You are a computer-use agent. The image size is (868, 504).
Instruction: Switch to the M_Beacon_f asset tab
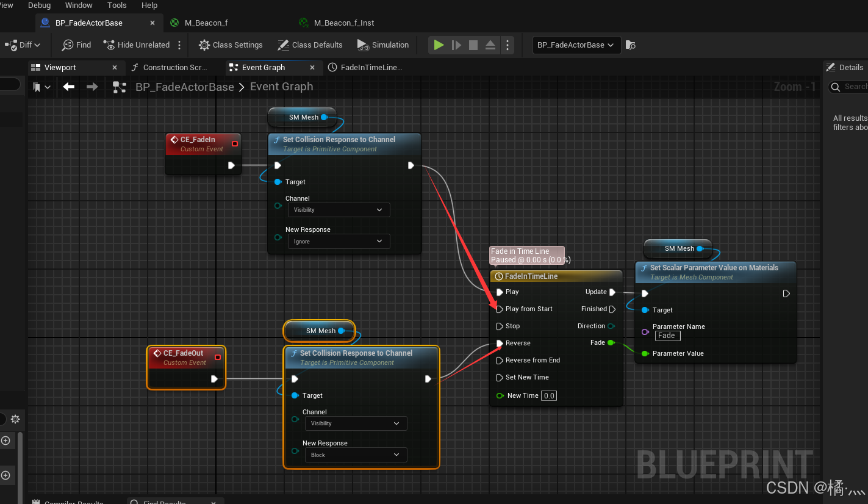click(x=206, y=23)
